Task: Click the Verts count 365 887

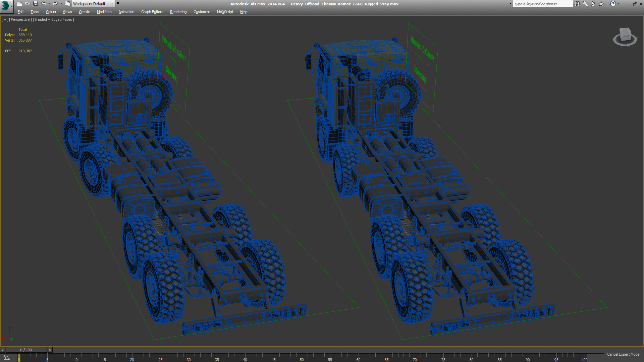Action: click(25, 40)
